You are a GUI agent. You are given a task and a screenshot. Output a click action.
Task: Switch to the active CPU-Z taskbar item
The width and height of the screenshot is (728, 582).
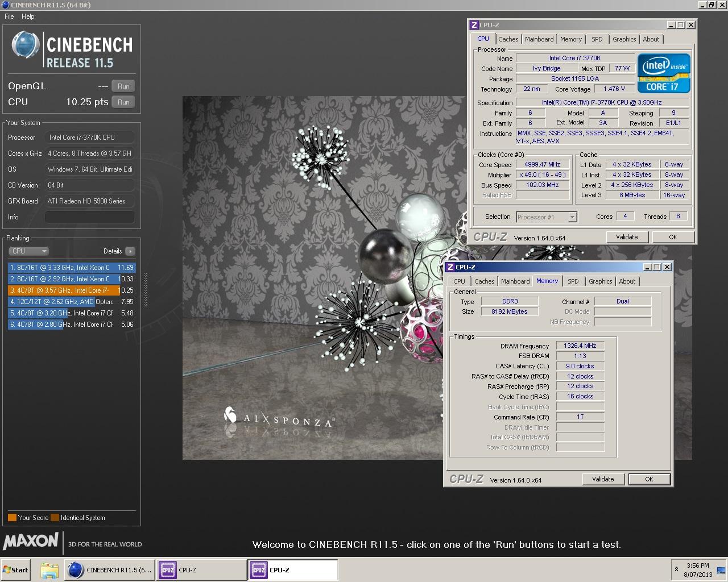coord(293,570)
